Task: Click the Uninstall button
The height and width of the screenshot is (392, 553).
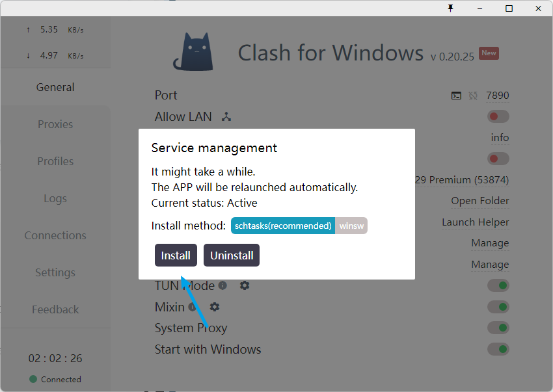Action: pyautogui.click(x=232, y=255)
